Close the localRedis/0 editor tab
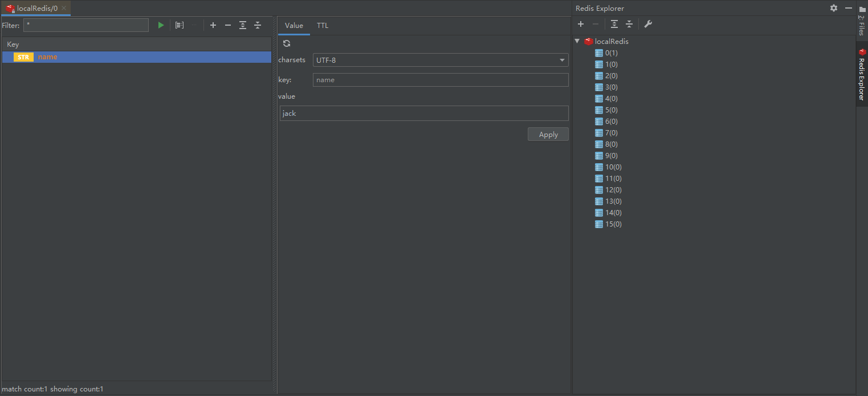 click(64, 8)
